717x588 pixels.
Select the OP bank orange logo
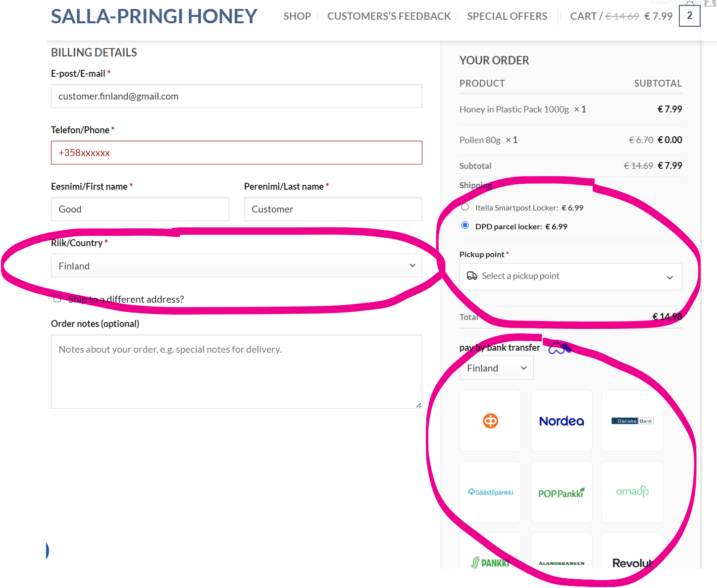490,421
